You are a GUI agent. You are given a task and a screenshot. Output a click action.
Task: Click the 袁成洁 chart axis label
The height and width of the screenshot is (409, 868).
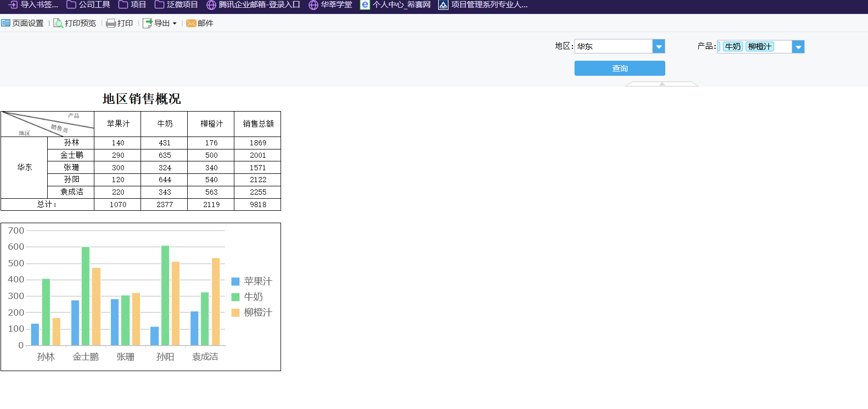click(x=205, y=357)
